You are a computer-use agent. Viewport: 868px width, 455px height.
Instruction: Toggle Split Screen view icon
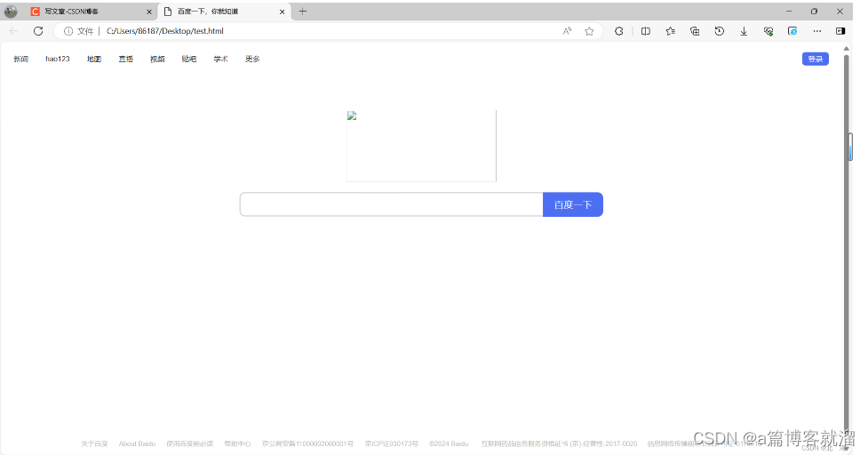pos(646,31)
